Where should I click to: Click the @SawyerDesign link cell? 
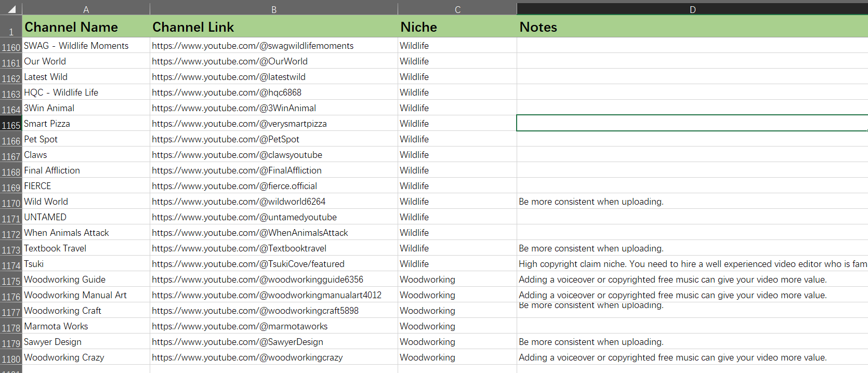(x=274, y=341)
